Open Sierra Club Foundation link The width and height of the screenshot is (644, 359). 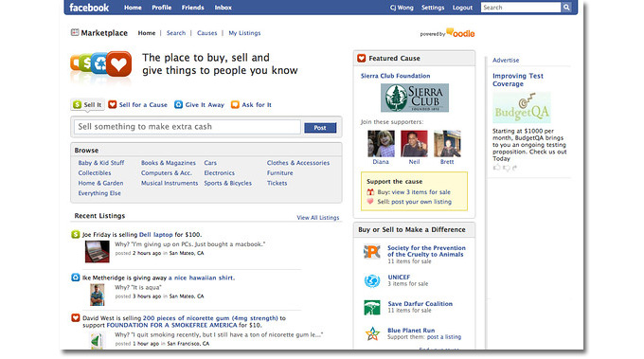tap(396, 76)
